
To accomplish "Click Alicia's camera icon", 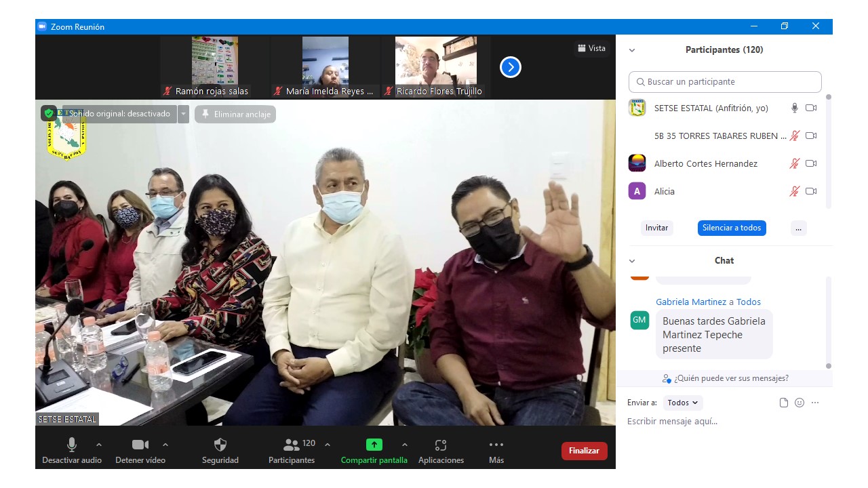I will [x=811, y=191].
